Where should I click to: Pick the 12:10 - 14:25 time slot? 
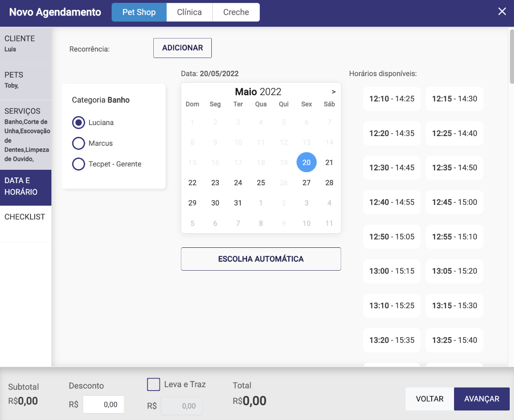click(392, 99)
